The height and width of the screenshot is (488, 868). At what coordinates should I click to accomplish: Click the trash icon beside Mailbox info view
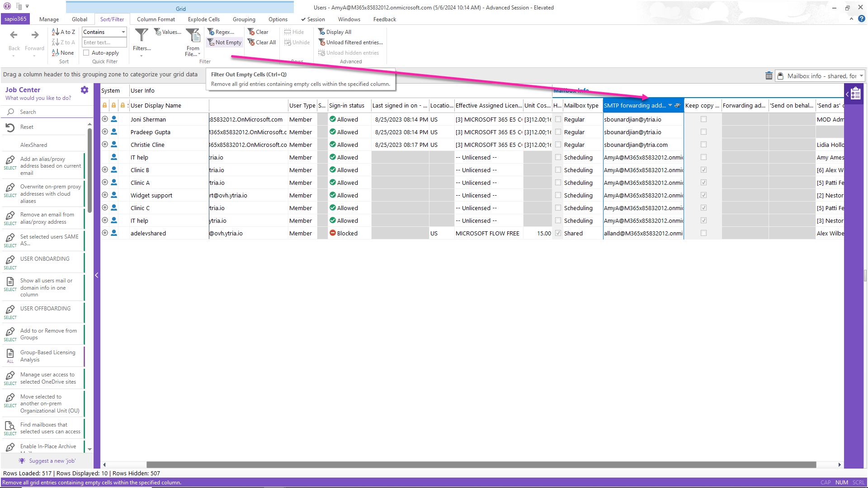click(769, 76)
